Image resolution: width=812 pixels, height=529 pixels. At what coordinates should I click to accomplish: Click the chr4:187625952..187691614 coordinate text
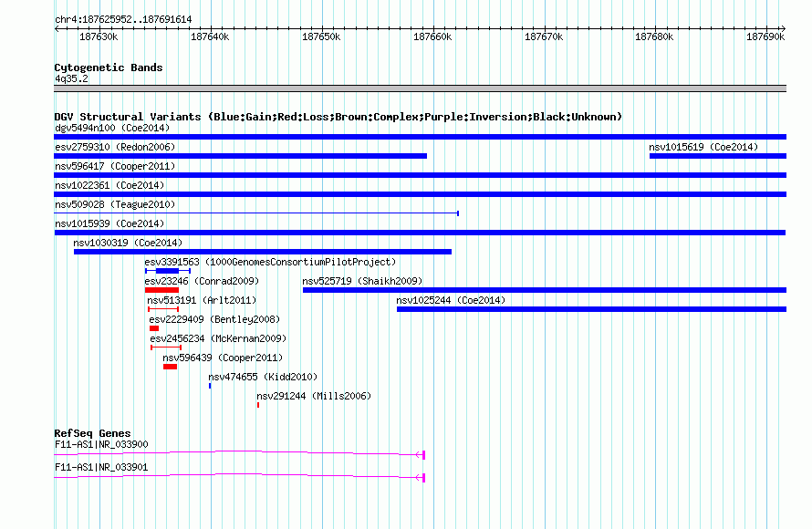click(123, 19)
